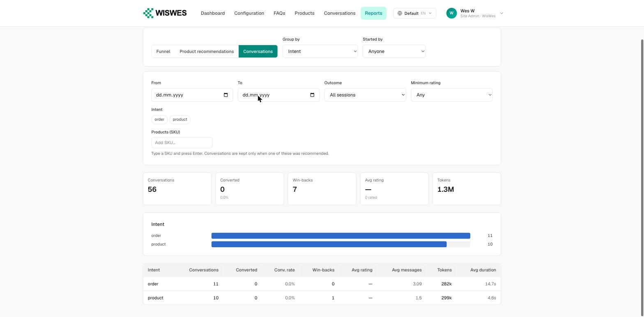This screenshot has width=644, height=317.
Task: Click the Converted stat card
Action: 250,189
